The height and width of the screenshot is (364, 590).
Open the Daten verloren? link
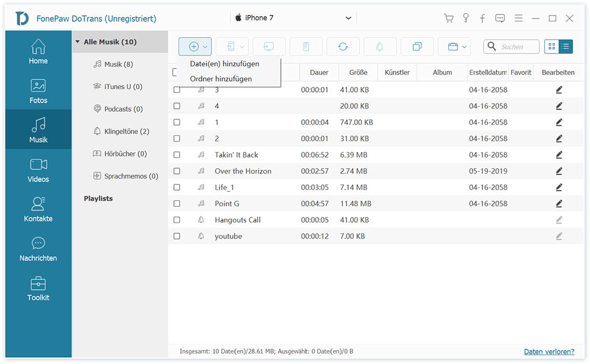(x=549, y=351)
